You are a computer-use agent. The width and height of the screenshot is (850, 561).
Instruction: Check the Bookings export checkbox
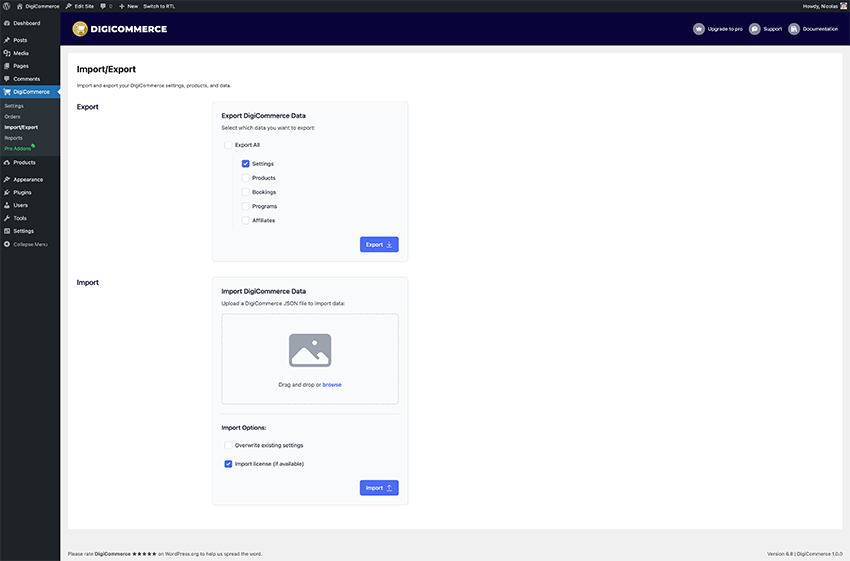pos(246,192)
